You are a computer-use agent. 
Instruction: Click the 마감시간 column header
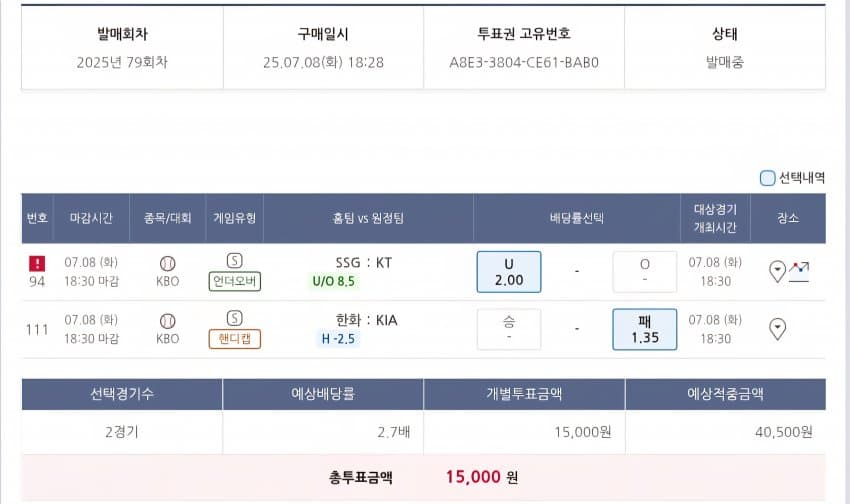coord(91,218)
